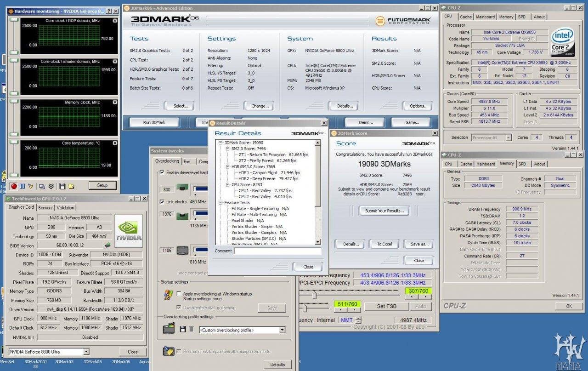The width and height of the screenshot is (588, 371).
Task: Click the upper frequency slider thumb in SetFSB
Action: point(314,296)
